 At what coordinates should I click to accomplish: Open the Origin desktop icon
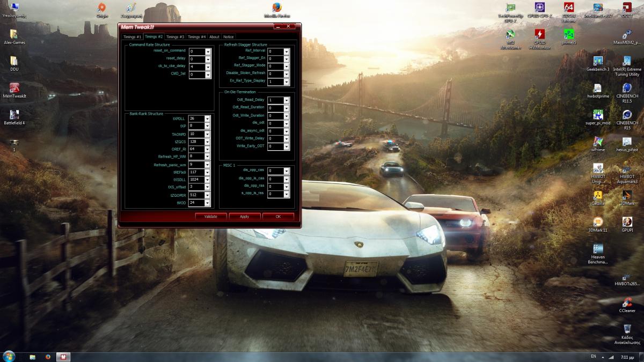(102, 11)
